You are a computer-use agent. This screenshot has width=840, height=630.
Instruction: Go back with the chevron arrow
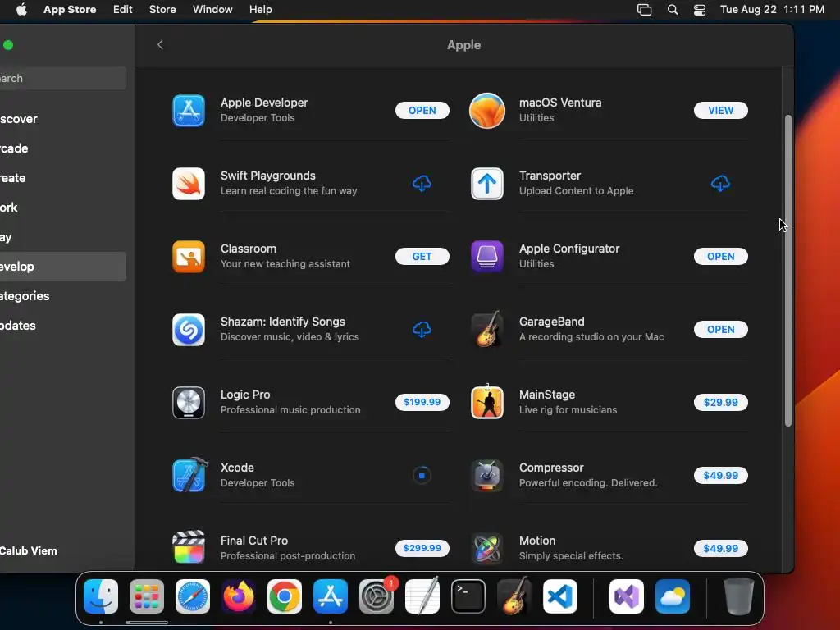(160, 45)
